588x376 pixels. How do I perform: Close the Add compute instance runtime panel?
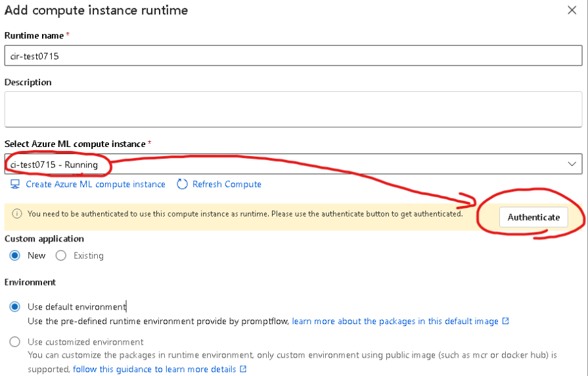[x=572, y=10]
